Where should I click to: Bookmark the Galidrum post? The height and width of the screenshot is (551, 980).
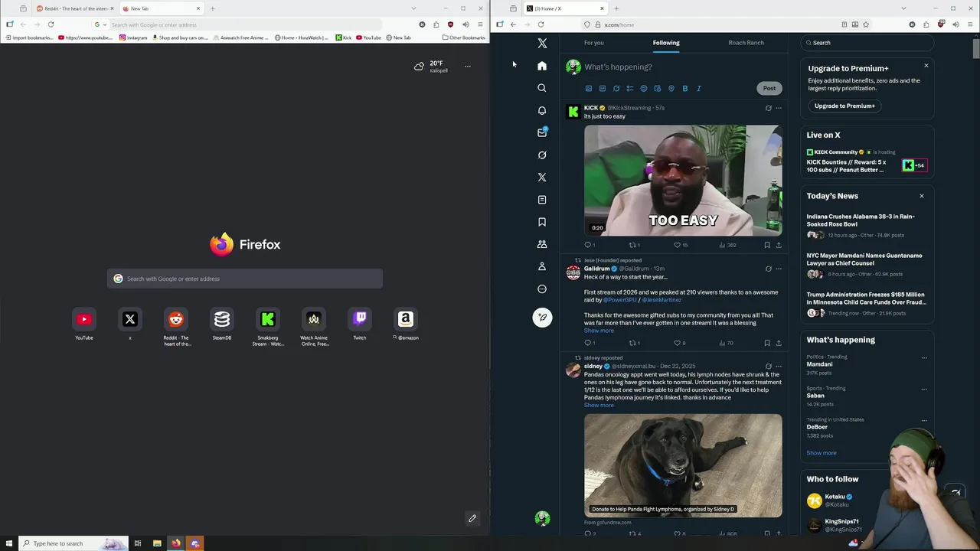tap(767, 343)
